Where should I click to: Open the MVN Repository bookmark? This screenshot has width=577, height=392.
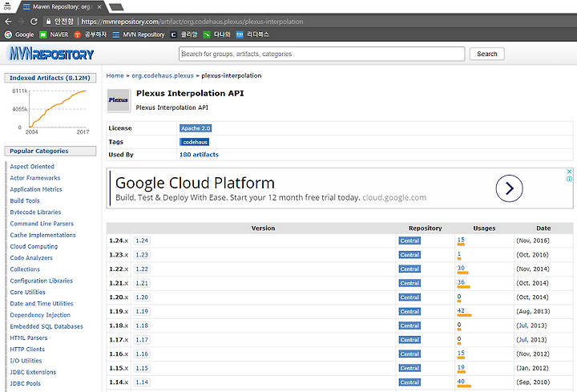139,34
